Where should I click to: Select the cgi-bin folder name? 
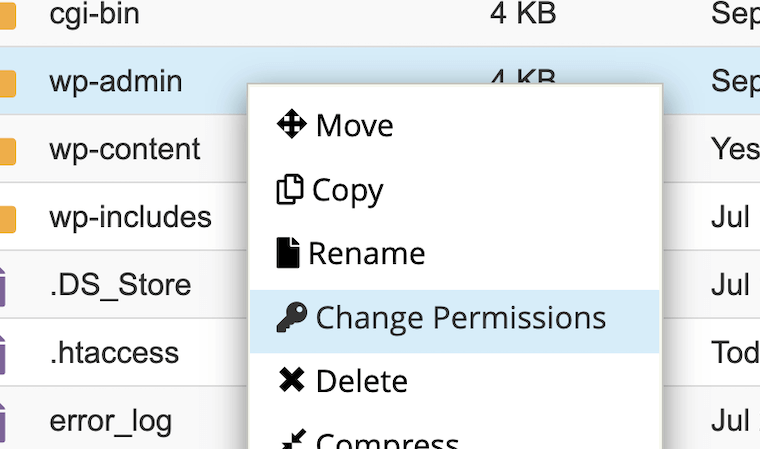coord(95,15)
